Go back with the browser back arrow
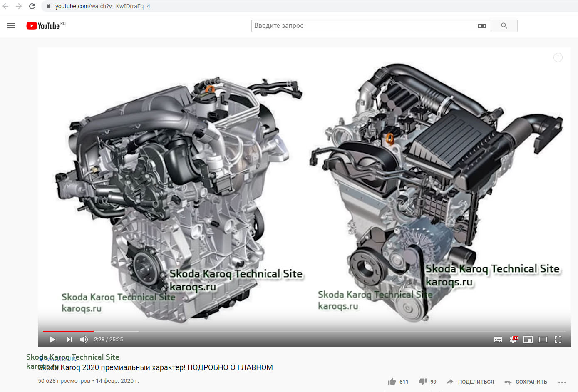Screen dimensions: 578x392 tap(5, 6)
